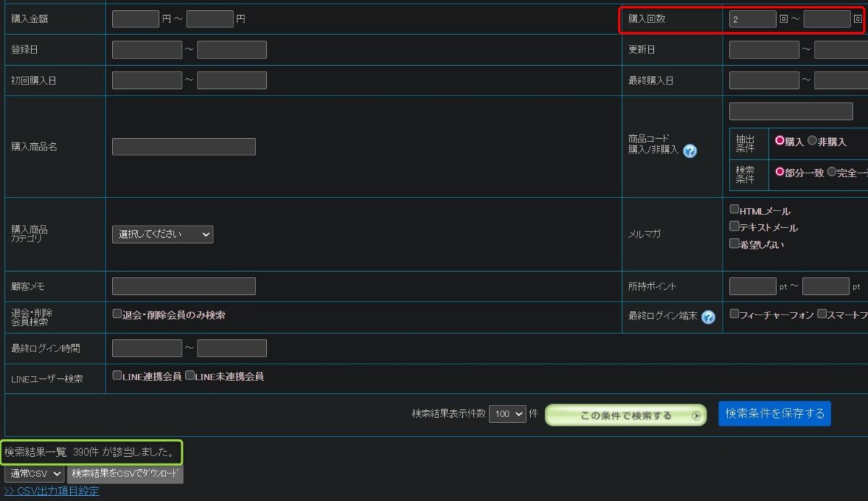The image size is (868, 501).
Task: Select the 非購入 radio button
Action: (x=812, y=142)
